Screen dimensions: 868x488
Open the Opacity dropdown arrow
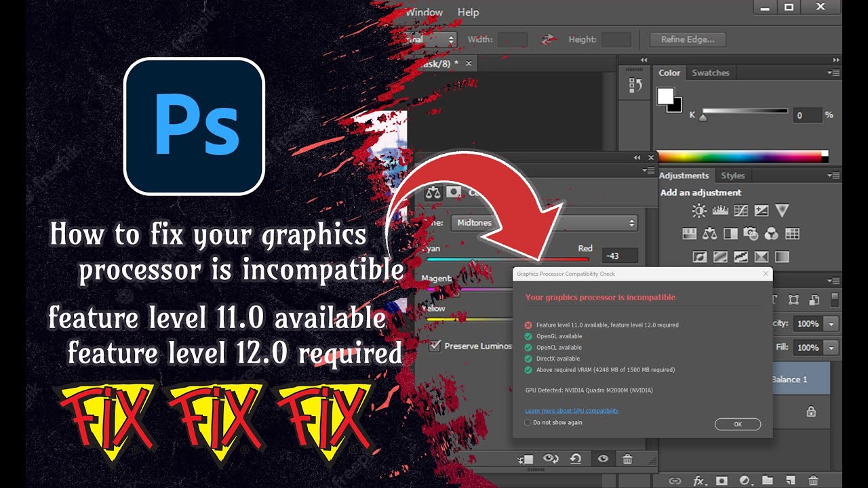(831, 324)
